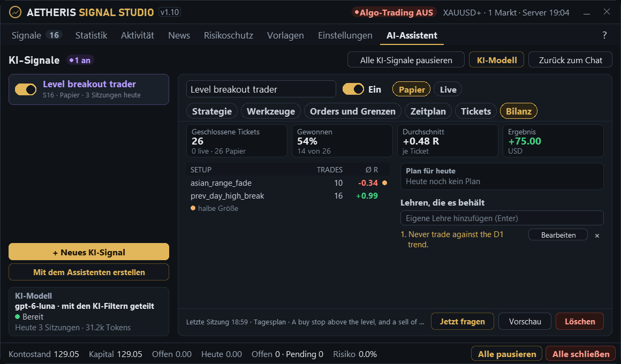
Task: Toggle Level breakout trader switch in sidebar
Action: pos(26,89)
